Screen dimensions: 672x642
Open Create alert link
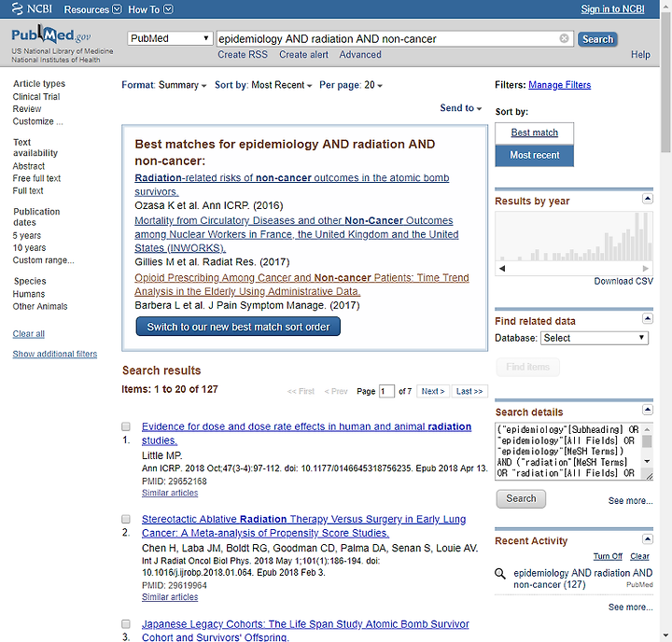304,55
